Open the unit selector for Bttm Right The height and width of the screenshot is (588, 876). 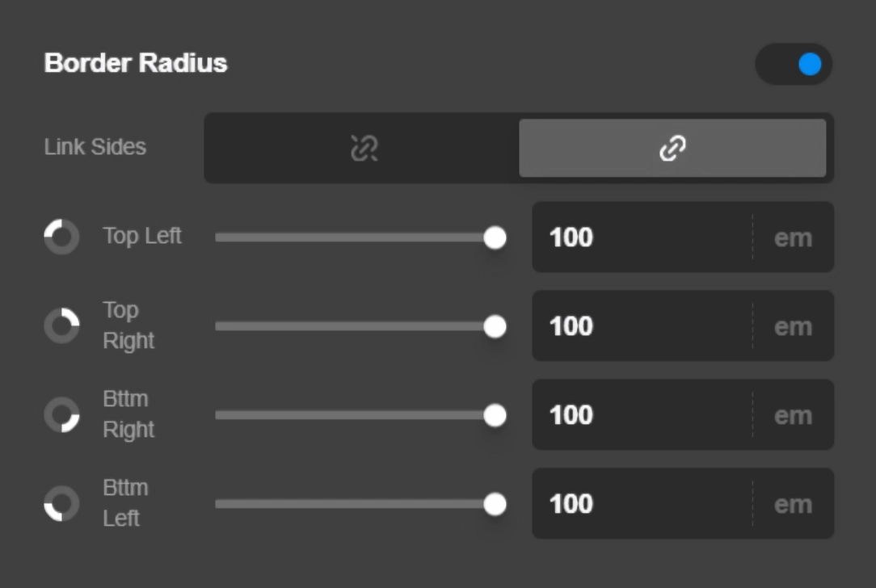tap(795, 415)
